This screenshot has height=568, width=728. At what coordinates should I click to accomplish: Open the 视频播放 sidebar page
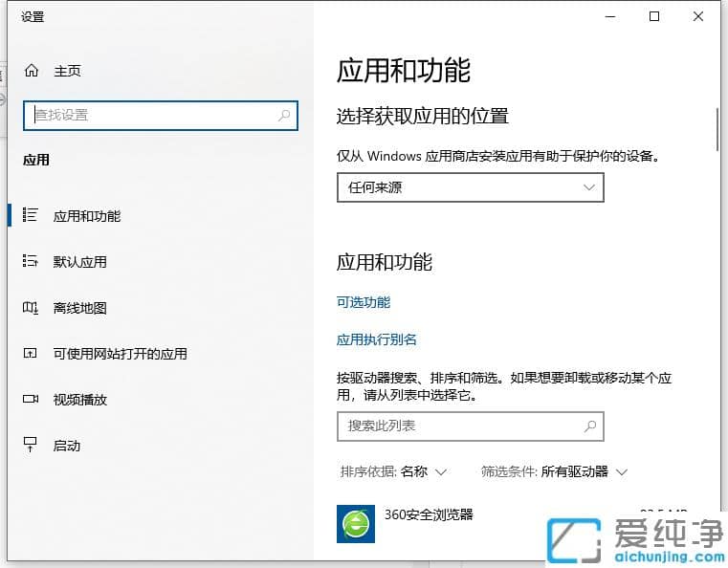(x=80, y=400)
